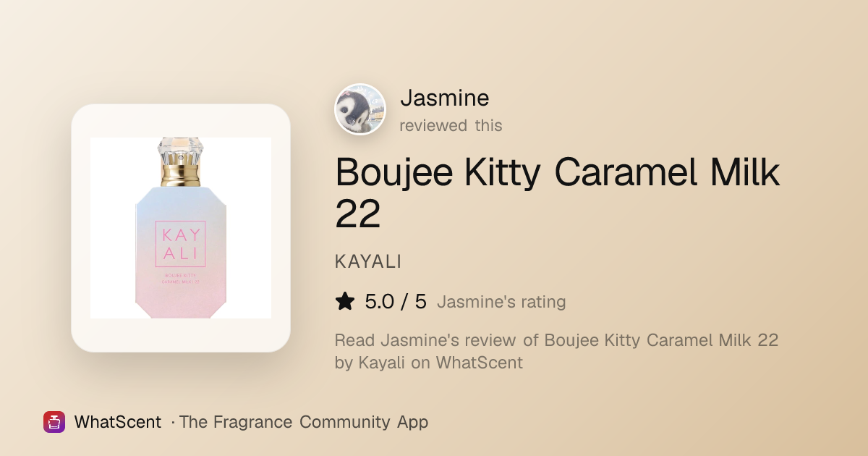Click the black star rating icon

(x=346, y=302)
